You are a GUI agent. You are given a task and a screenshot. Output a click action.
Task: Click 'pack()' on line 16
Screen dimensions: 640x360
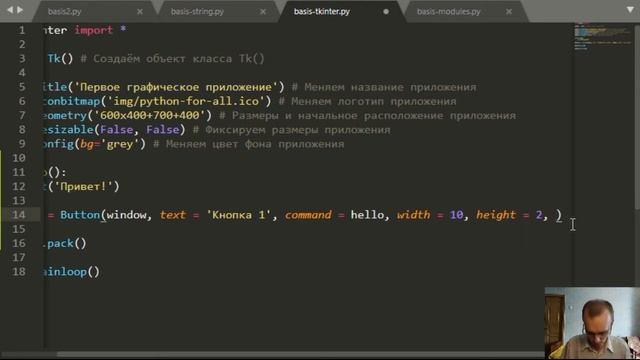67,244
